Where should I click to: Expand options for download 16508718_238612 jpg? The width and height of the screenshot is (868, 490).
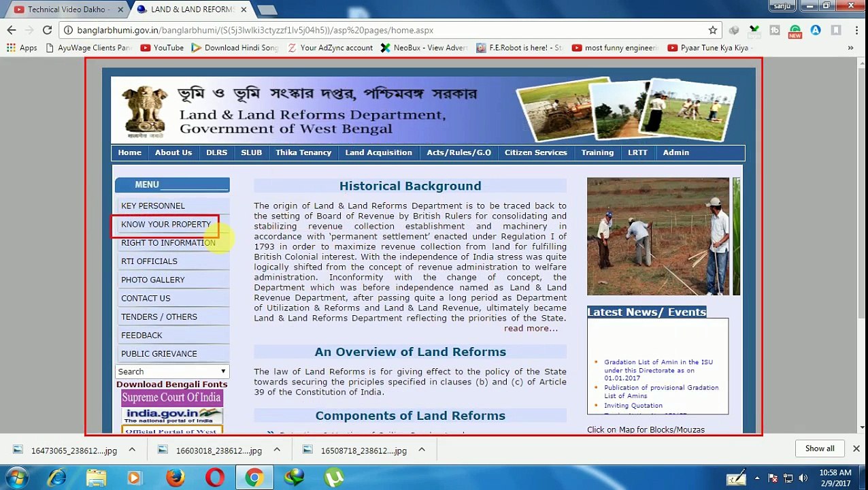pyautogui.click(x=422, y=450)
